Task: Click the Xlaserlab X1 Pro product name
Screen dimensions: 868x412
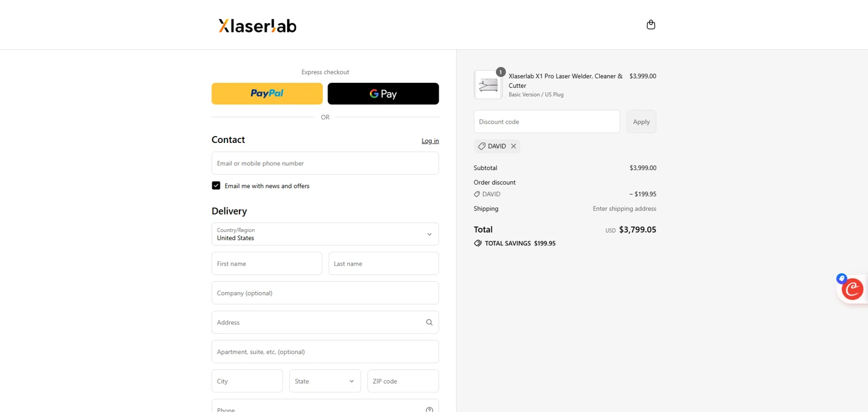Action: [566, 80]
